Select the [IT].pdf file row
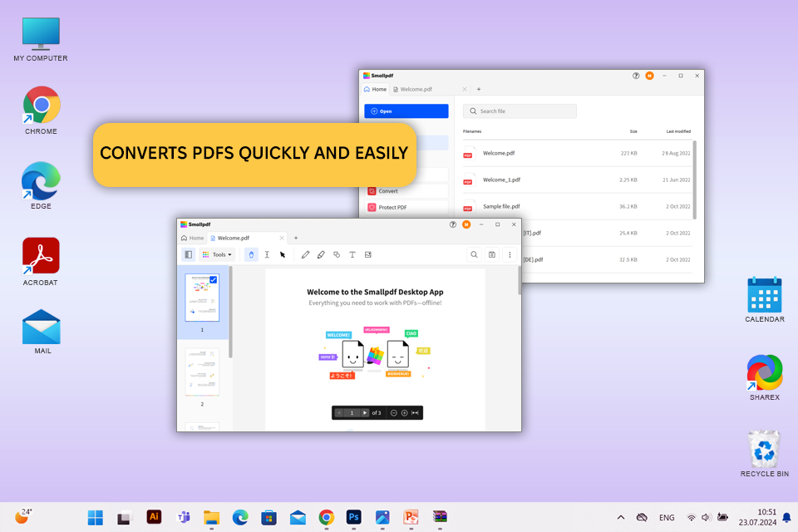Image resolution: width=798 pixels, height=532 pixels. click(x=607, y=233)
